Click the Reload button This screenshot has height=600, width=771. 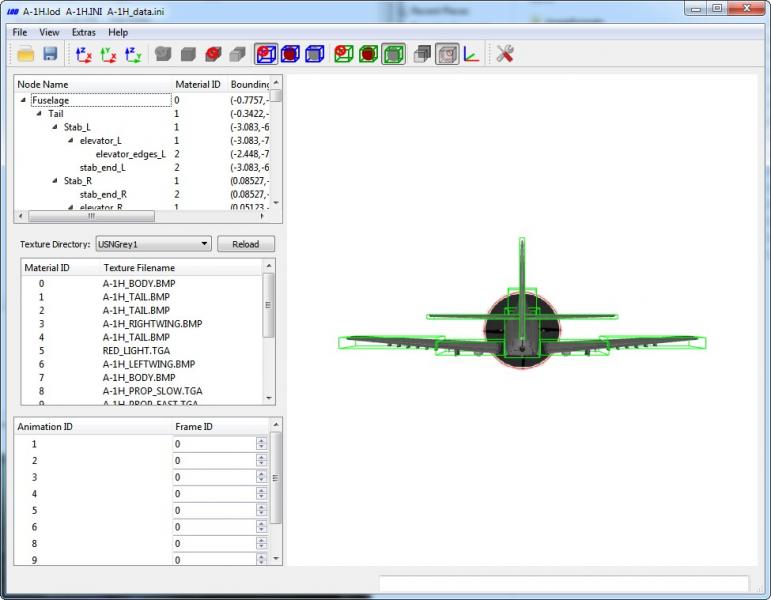click(246, 244)
